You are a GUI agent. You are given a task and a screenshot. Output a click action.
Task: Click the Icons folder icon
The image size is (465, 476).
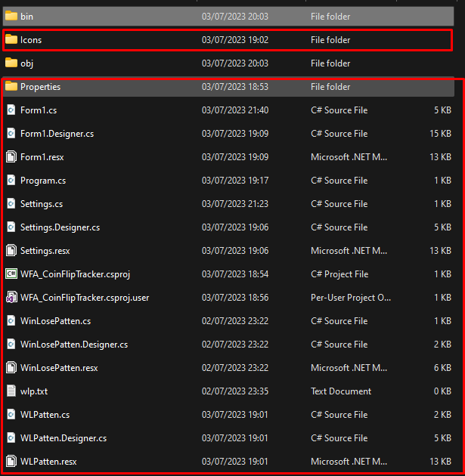[11, 39]
